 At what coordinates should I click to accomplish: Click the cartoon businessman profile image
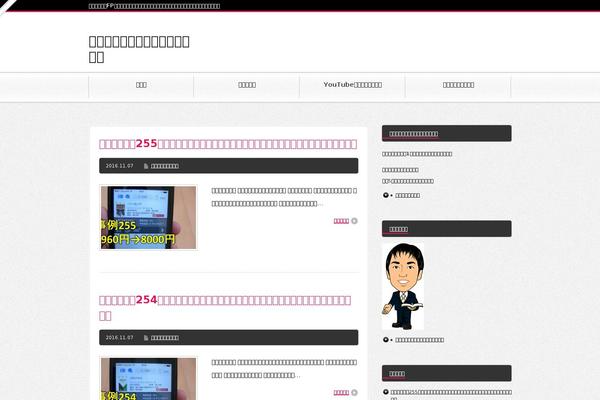click(x=403, y=286)
